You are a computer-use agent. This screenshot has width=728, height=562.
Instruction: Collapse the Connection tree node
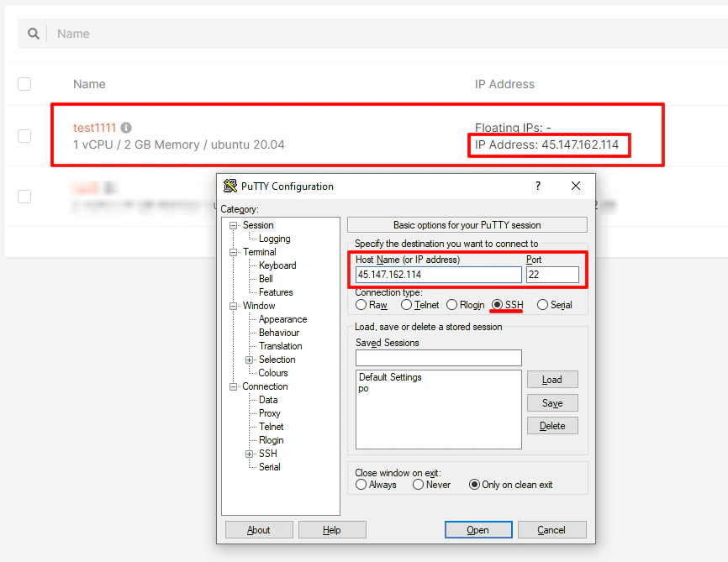coord(233,387)
